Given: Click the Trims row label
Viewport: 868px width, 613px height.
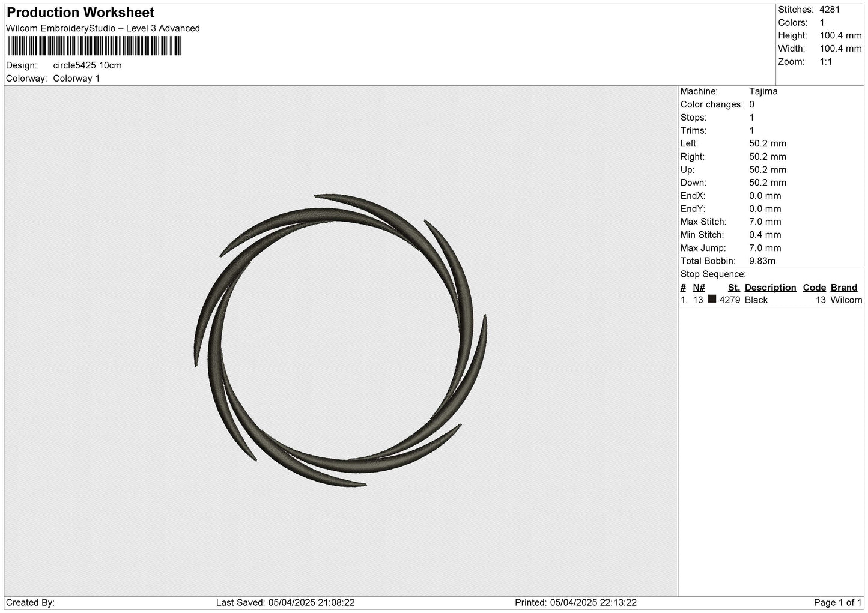Looking at the screenshot, I should (x=694, y=131).
